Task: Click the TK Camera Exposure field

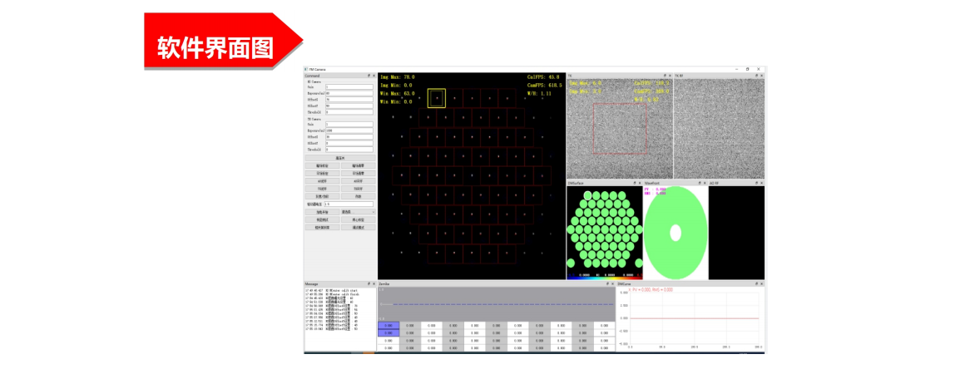Action: pos(349,130)
